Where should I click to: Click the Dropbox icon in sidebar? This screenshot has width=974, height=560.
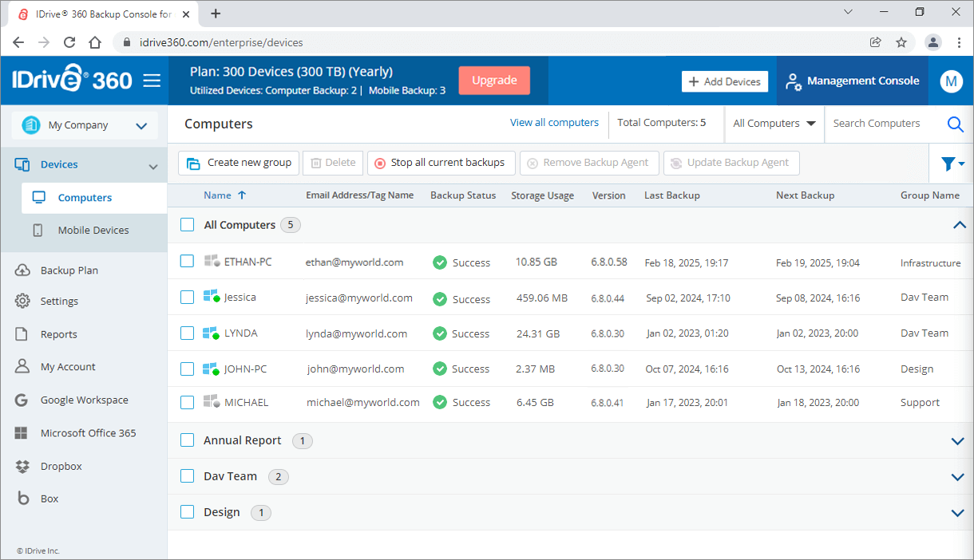coord(23,466)
